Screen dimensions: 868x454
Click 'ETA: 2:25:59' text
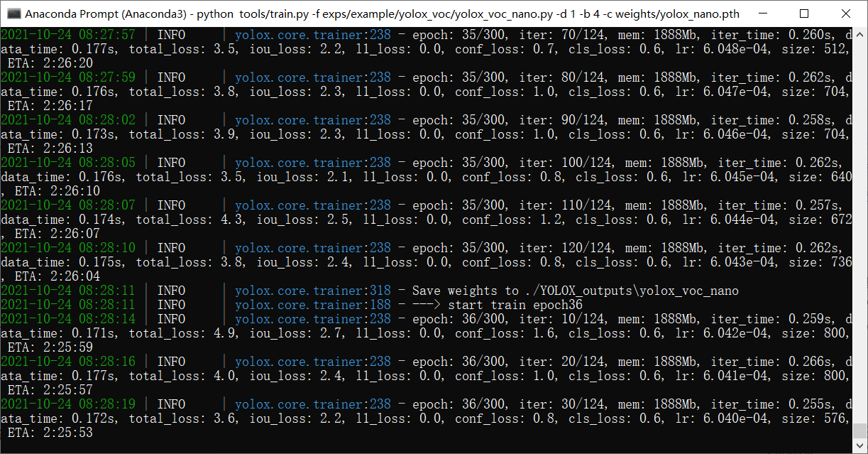tap(50, 347)
